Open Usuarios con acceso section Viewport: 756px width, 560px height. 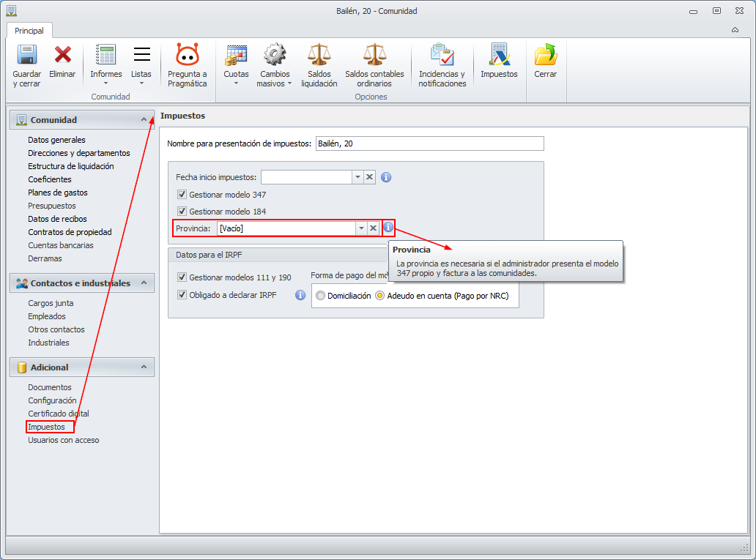coord(63,440)
